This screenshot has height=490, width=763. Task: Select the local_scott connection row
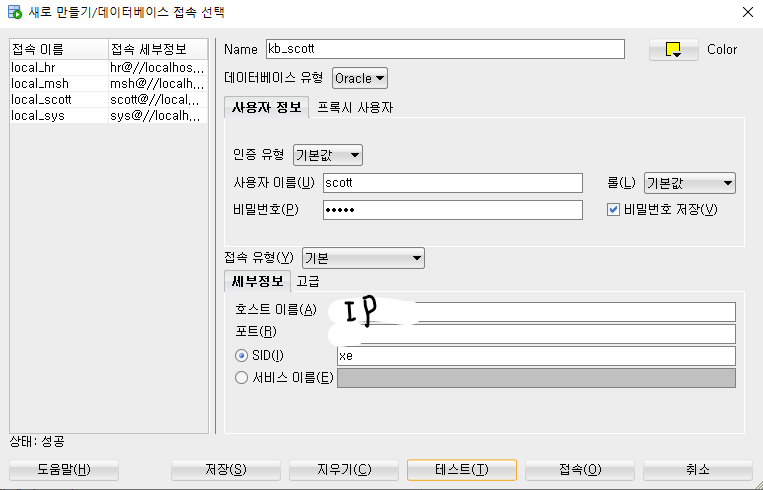(x=109, y=100)
